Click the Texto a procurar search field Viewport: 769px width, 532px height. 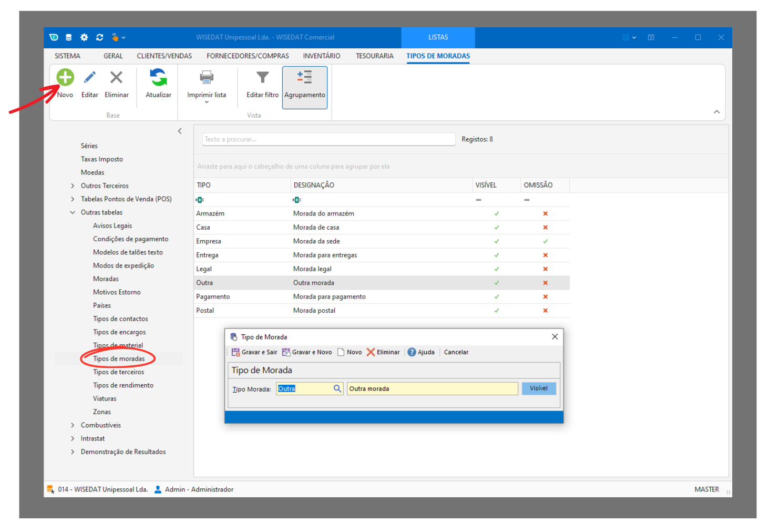329,139
